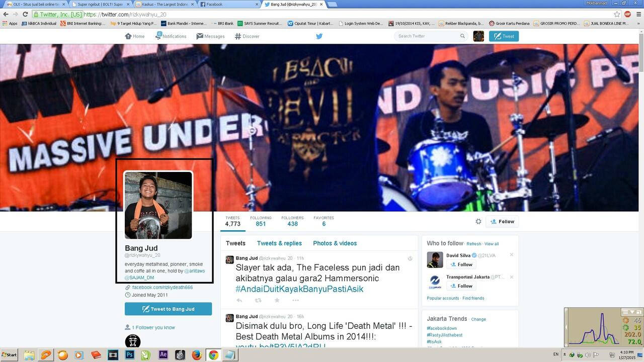
Task: Open Adblock extension icon
Action: click(627, 15)
